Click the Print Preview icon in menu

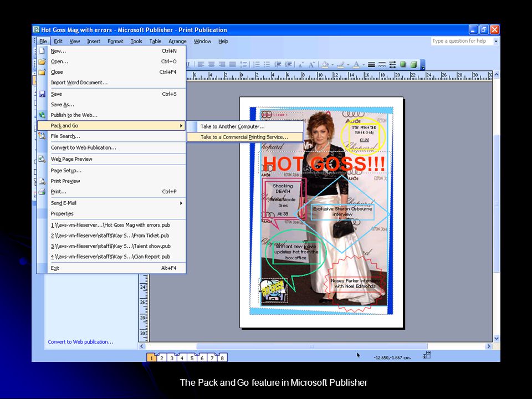[x=42, y=181]
